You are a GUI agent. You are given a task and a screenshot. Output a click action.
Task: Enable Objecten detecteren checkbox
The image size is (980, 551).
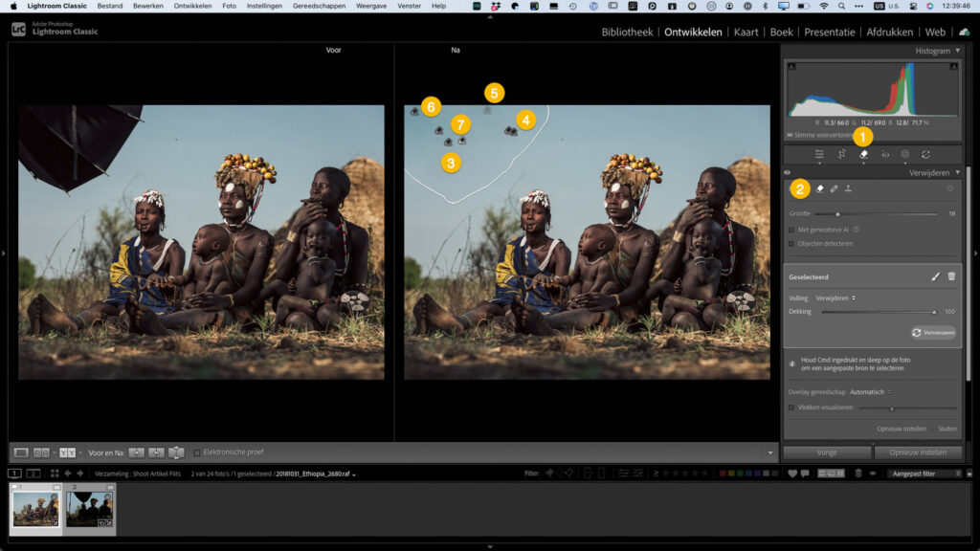coord(791,244)
